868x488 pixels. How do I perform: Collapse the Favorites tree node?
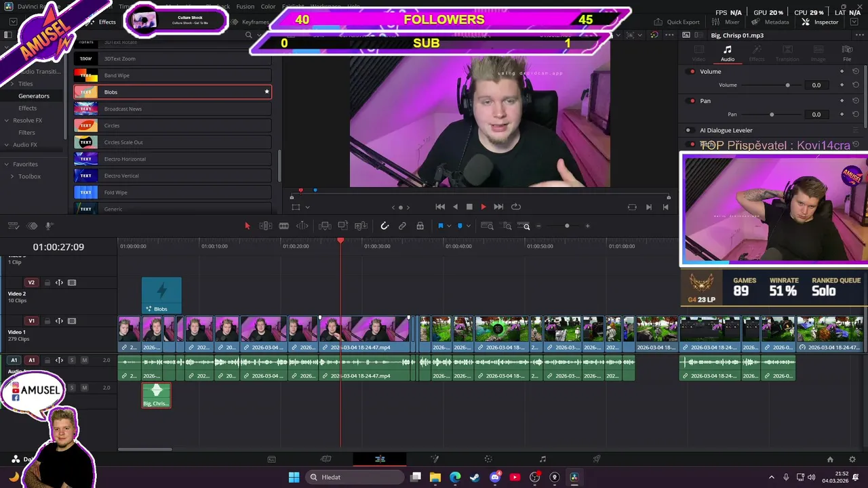pos(6,164)
